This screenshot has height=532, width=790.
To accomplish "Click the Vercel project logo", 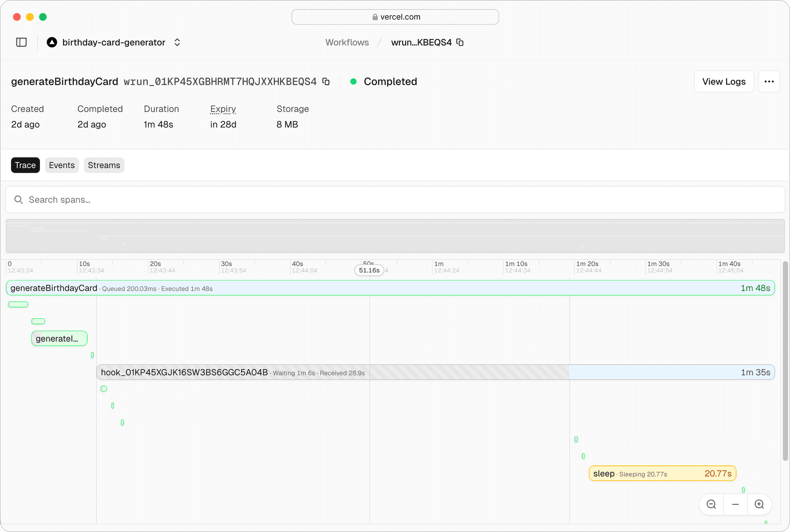I will pyautogui.click(x=51, y=42).
